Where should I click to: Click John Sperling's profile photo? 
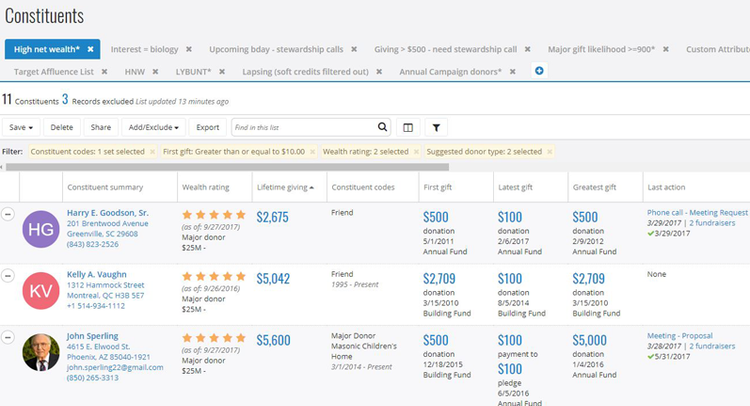click(41, 352)
